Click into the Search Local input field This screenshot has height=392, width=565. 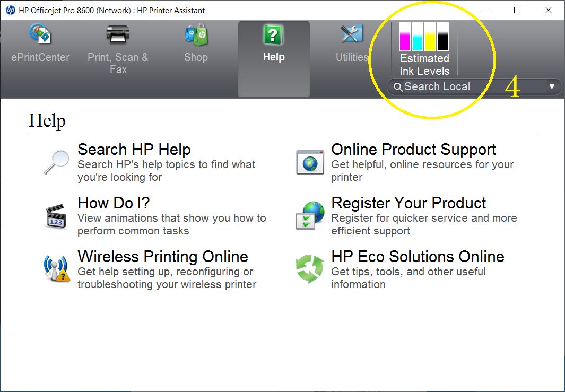click(475, 87)
